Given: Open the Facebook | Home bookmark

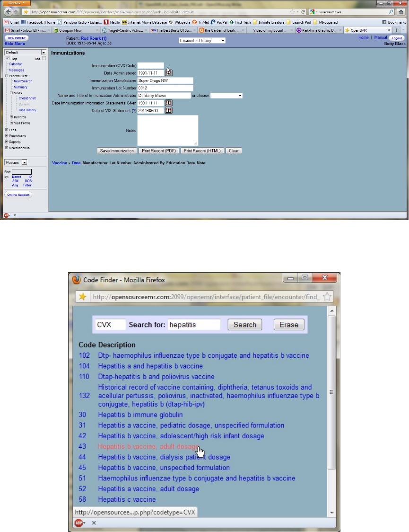Looking at the screenshot, I should point(38,22).
